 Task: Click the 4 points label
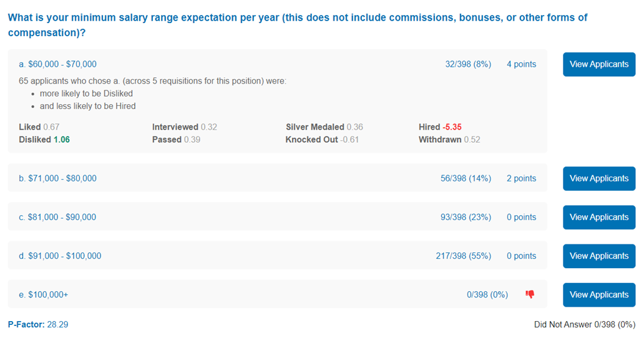pos(521,64)
